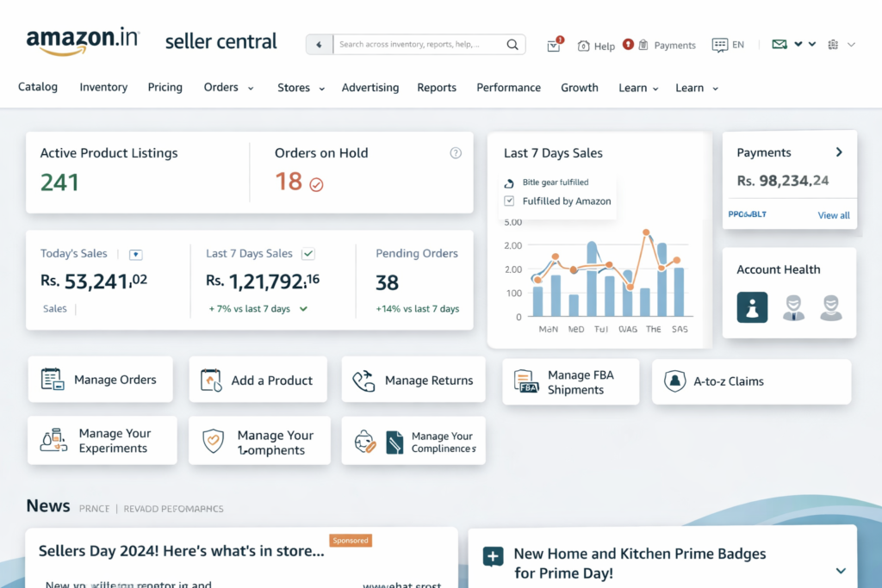Image resolution: width=882 pixels, height=588 pixels.
Task: Open the Inventory menu
Action: pyautogui.click(x=103, y=87)
